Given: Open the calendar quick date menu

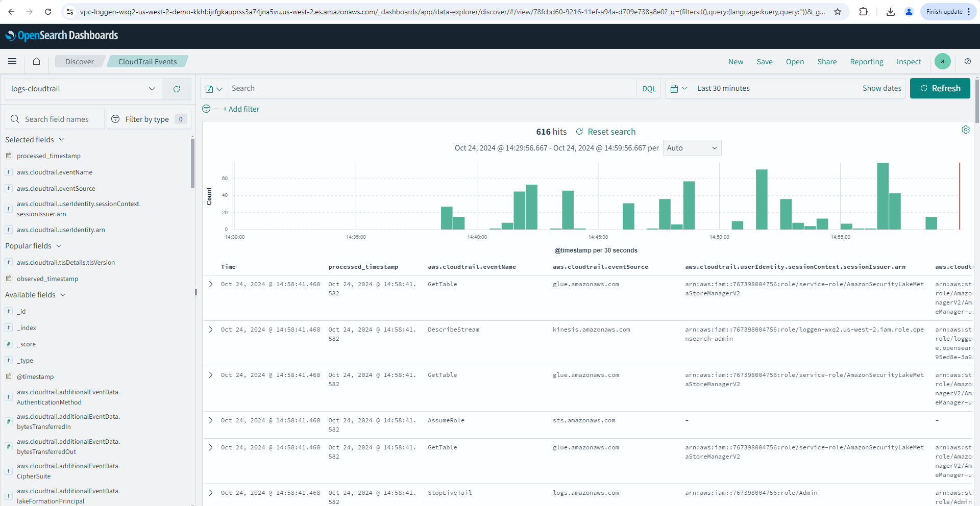Looking at the screenshot, I should (x=679, y=89).
